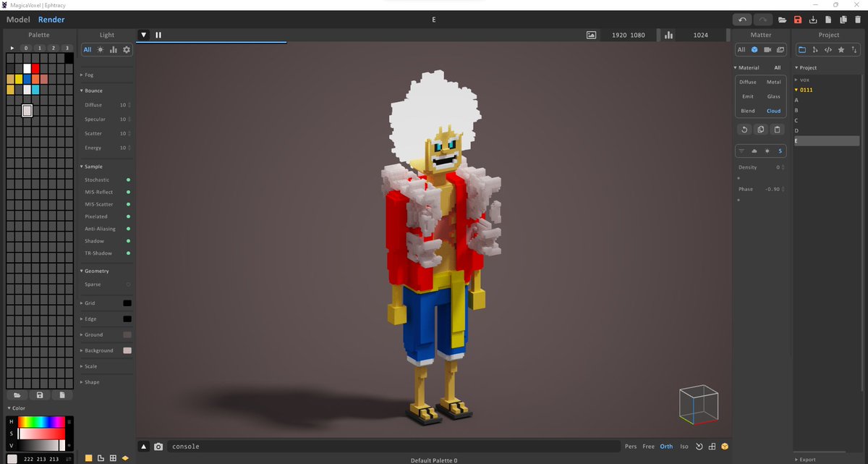Choose the Diffuse material type
Image resolution: width=868 pixels, height=464 pixels.
(747, 82)
